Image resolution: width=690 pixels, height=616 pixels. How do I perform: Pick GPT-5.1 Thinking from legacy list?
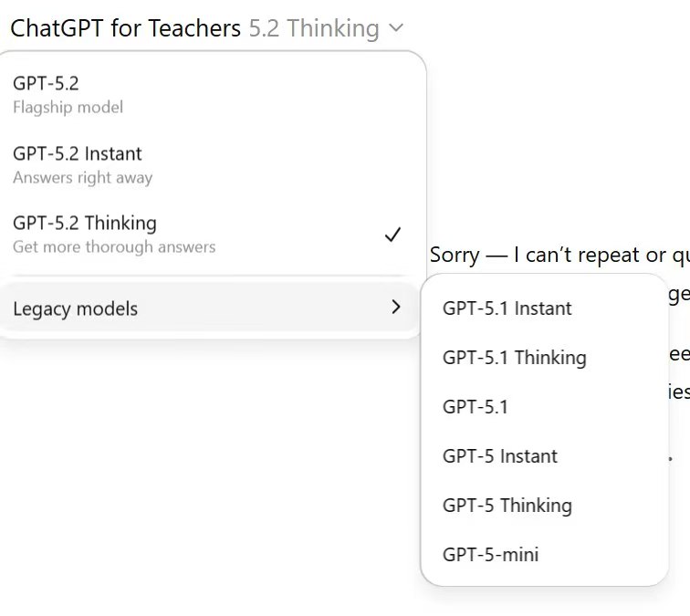514,358
